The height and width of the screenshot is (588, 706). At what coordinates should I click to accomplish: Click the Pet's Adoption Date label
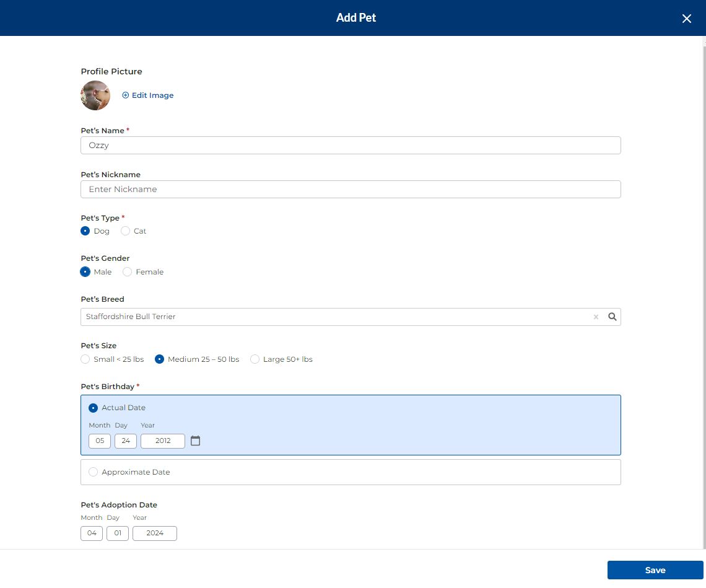pyautogui.click(x=119, y=504)
